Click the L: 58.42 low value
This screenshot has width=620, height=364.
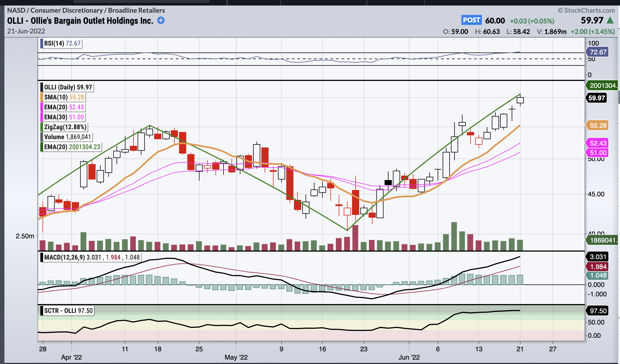[518, 31]
